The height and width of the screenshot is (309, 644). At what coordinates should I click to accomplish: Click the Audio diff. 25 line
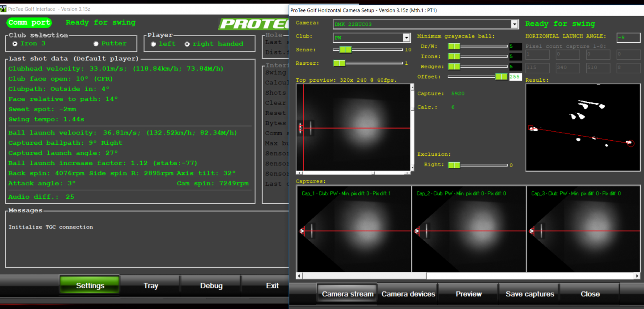click(x=41, y=197)
